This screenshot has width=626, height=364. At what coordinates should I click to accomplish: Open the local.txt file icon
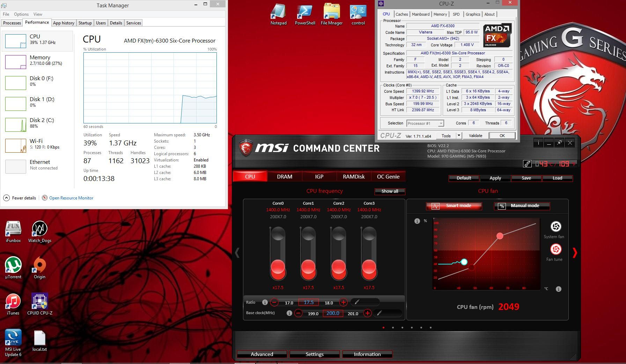(x=39, y=341)
